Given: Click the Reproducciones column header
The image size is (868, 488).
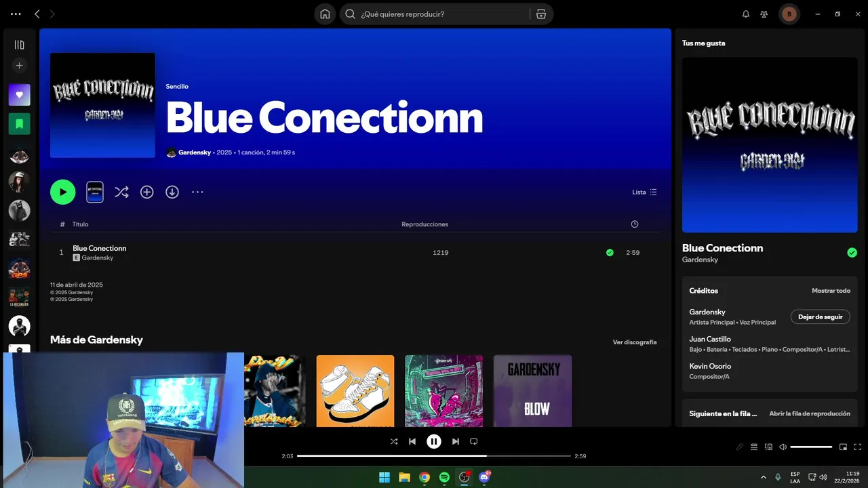Looking at the screenshot, I should coord(425,224).
